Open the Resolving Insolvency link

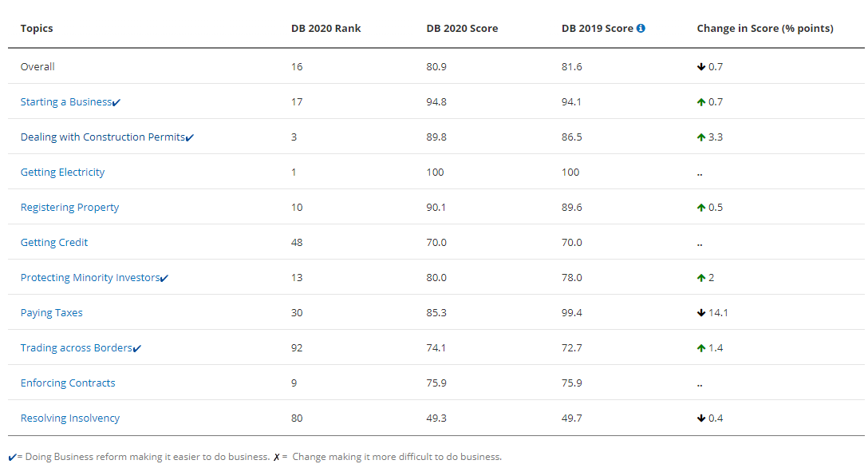(x=70, y=418)
